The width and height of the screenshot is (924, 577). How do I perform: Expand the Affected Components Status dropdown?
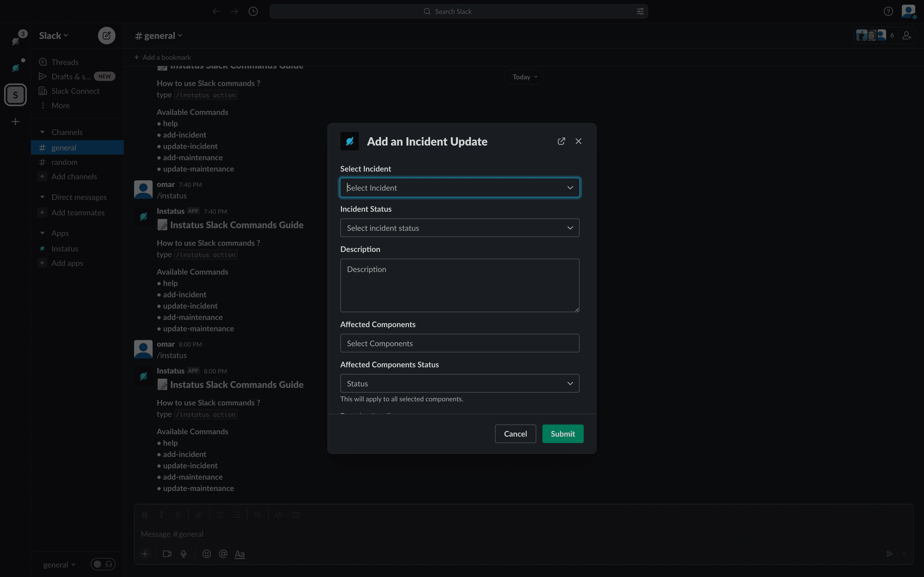[x=460, y=383]
